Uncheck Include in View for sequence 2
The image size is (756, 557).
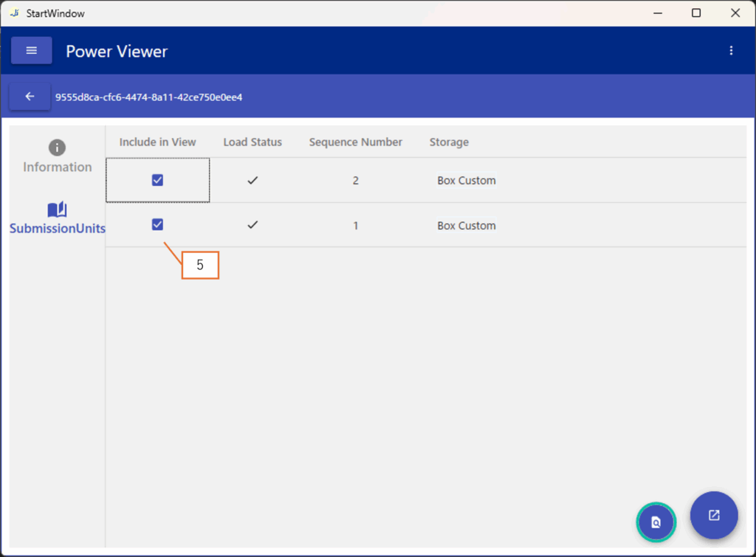tap(157, 180)
